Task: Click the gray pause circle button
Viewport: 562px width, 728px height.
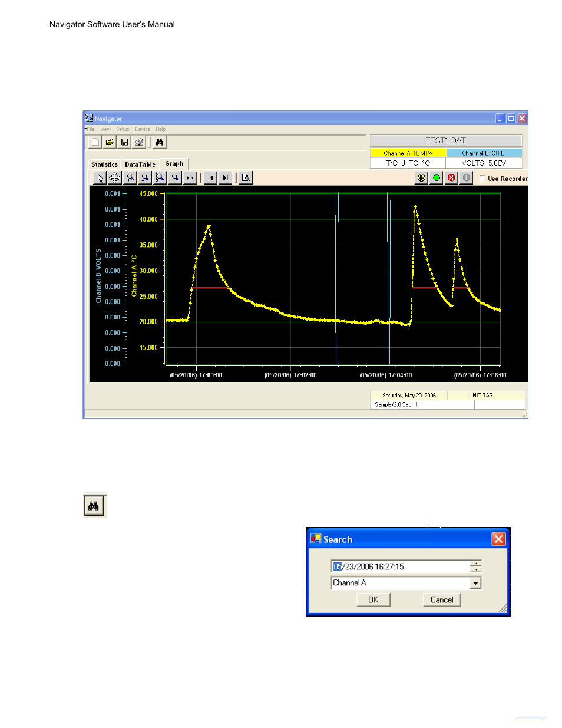Action: pyautogui.click(x=467, y=177)
